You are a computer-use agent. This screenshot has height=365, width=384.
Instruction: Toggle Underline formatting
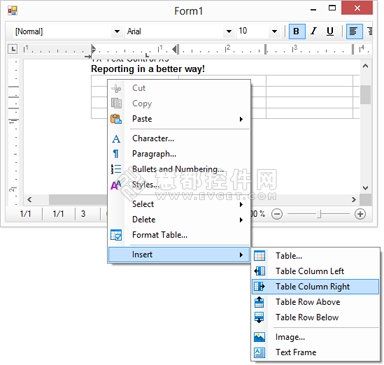(x=330, y=32)
